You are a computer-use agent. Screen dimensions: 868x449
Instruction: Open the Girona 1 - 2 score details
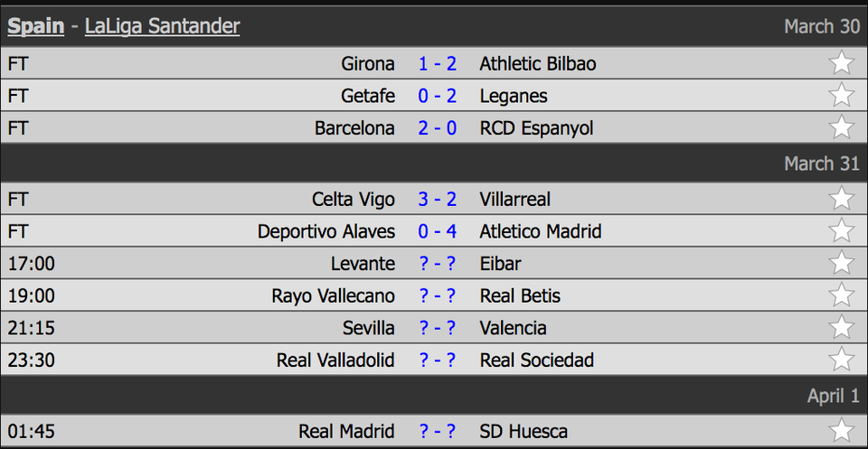(x=438, y=64)
